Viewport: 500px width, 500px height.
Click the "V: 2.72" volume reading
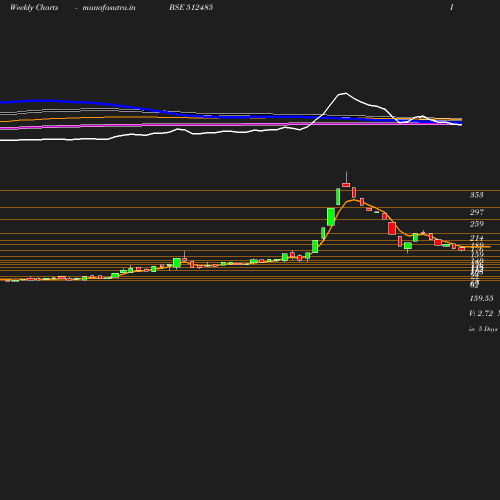pyautogui.click(x=481, y=313)
